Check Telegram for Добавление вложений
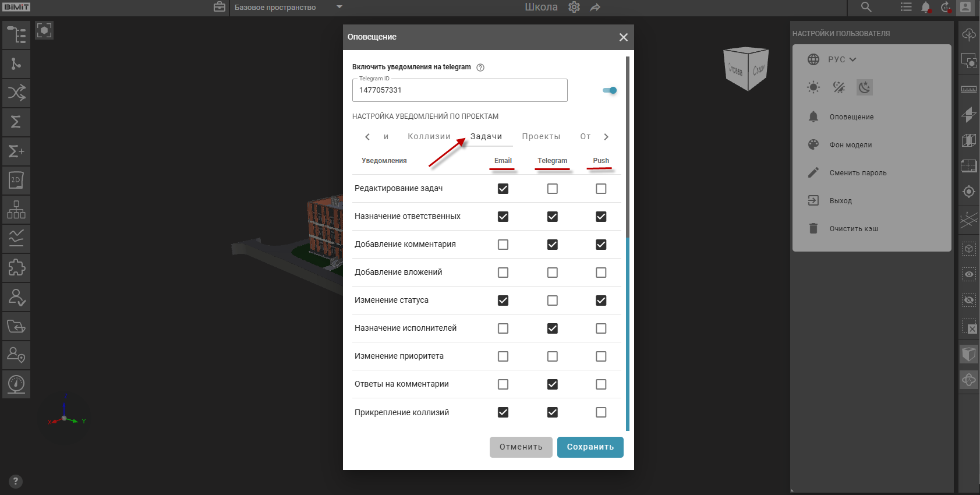 553,273
